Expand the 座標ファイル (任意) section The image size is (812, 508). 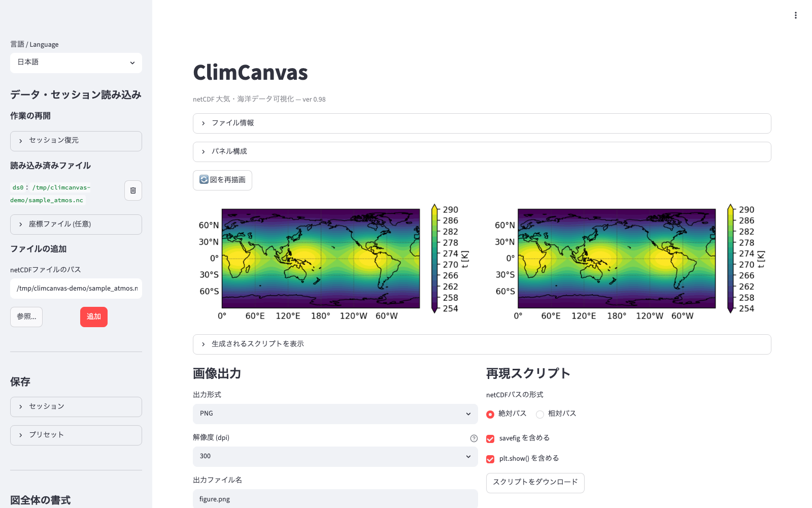click(x=76, y=224)
